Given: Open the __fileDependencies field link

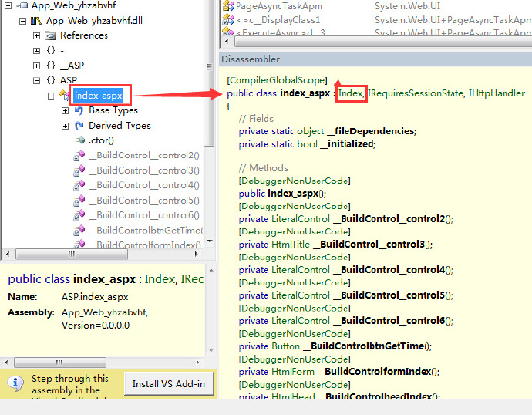Looking at the screenshot, I should click(371, 131).
